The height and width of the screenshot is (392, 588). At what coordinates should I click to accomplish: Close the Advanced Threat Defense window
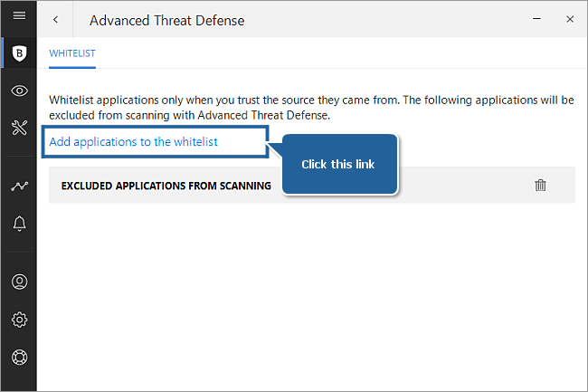(x=570, y=19)
